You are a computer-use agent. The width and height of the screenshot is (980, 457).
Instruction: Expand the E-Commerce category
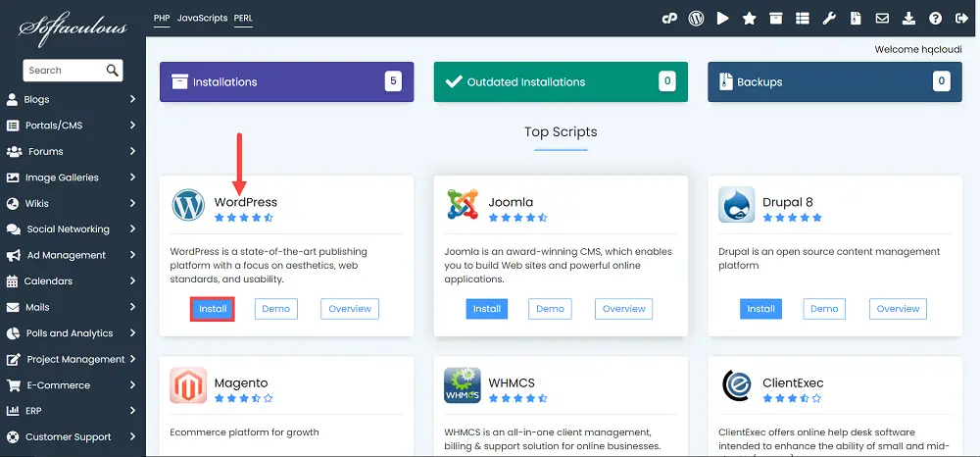tap(72, 385)
